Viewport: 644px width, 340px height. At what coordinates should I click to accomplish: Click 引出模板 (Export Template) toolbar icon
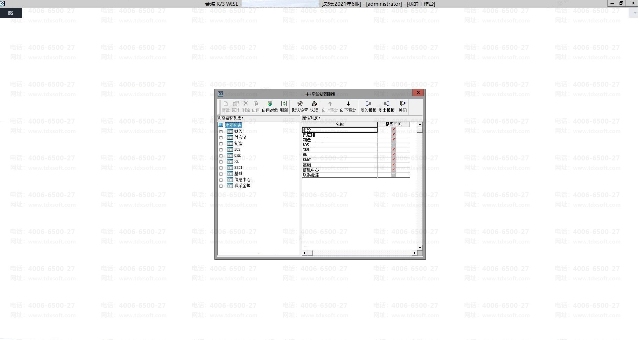(x=386, y=107)
